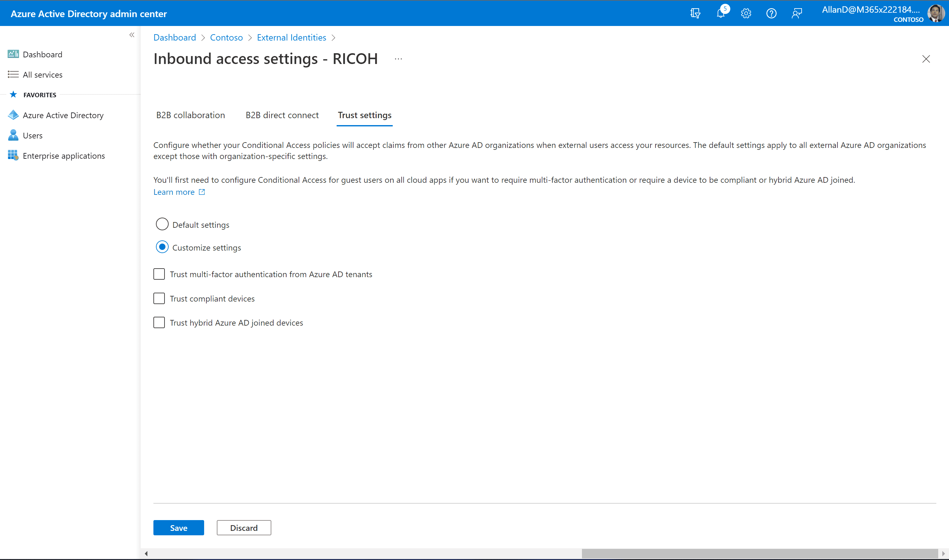
Task: Open portal settings gear
Action: pyautogui.click(x=746, y=14)
